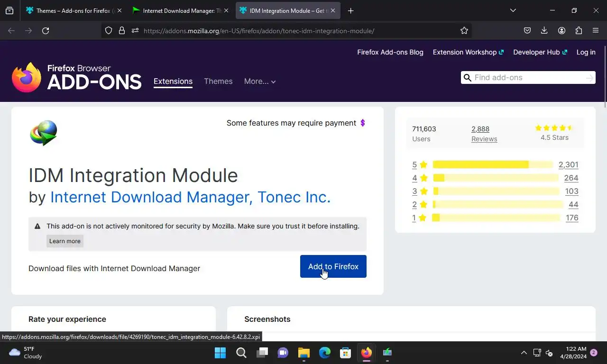Open the 44 two-star reviews count
Screen dimensions: 607x364
coord(573,205)
